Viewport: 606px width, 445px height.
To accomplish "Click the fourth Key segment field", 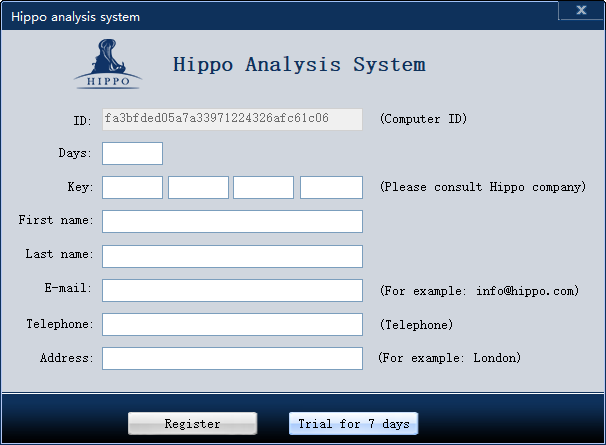I will tap(331, 187).
